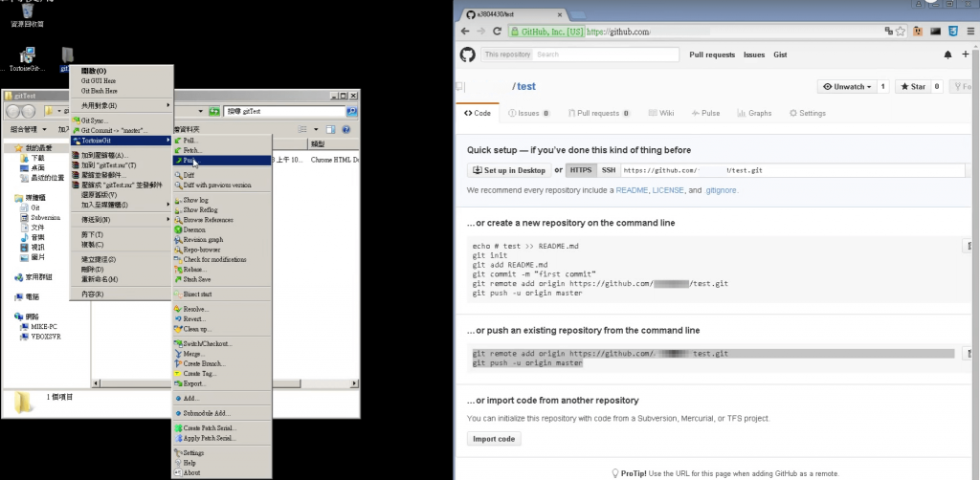Open the Unwatch dropdown button
The image size is (980, 480).
[x=847, y=87]
